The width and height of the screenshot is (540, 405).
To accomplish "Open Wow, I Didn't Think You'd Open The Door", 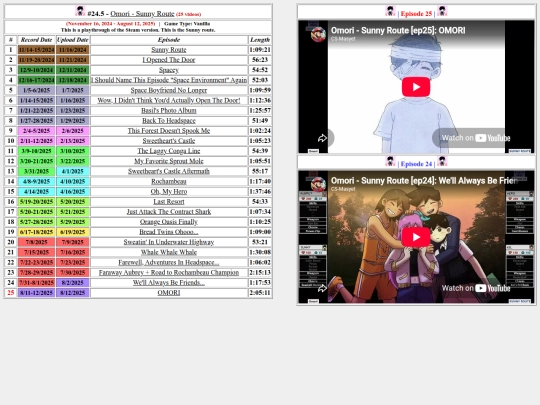I will [169, 100].
